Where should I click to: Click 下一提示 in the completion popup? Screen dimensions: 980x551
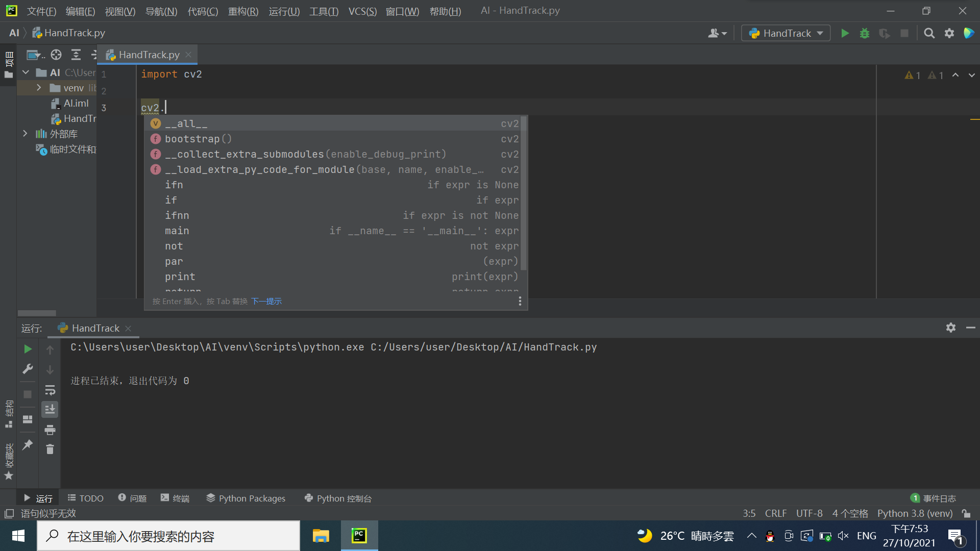click(x=266, y=301)
